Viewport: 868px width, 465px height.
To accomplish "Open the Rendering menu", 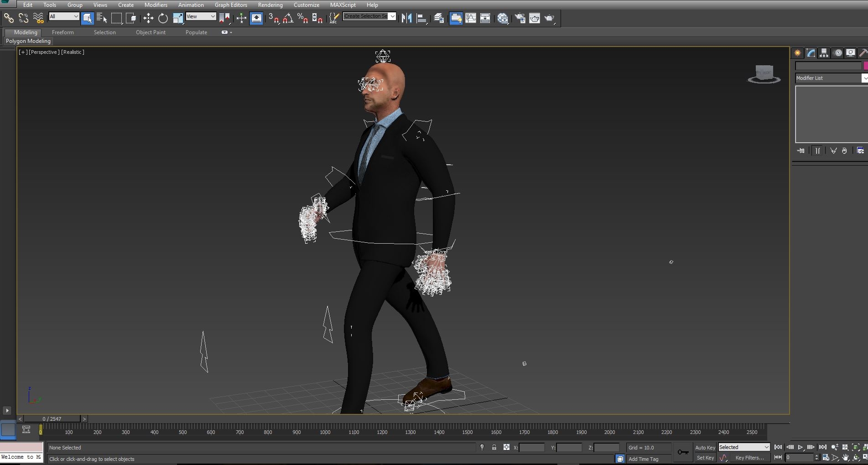I will point(270,5).
